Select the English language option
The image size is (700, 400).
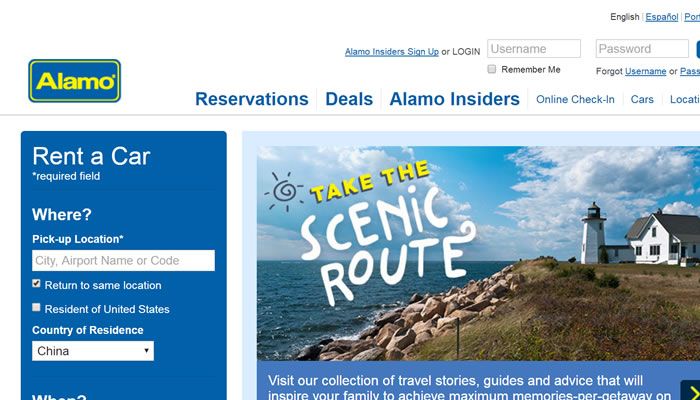tap(625, 17)
